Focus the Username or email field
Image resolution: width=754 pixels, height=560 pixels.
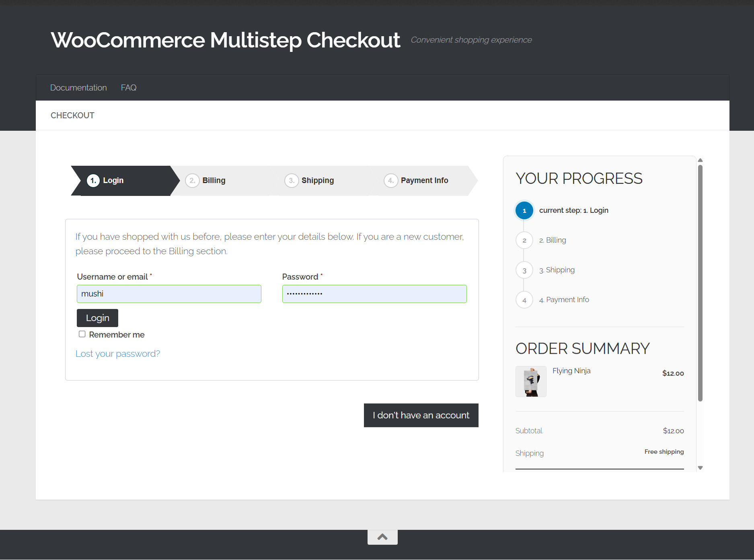(169, 294)
